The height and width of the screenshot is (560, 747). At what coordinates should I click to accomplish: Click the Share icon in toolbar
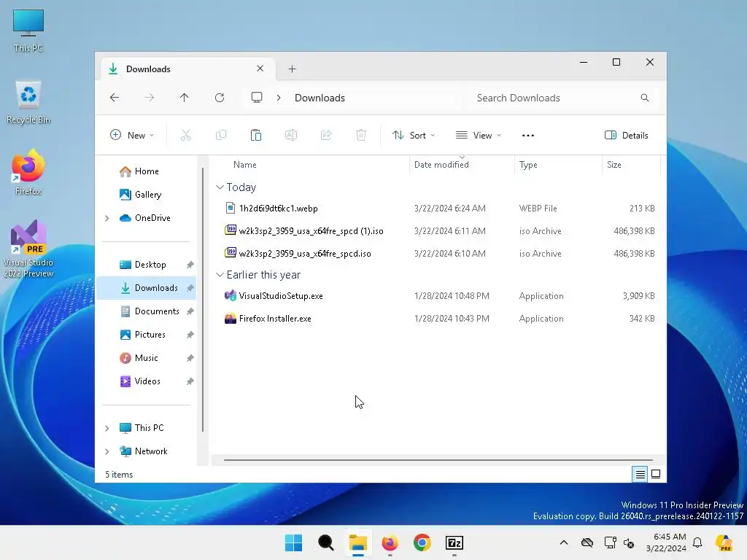point(326,135)
